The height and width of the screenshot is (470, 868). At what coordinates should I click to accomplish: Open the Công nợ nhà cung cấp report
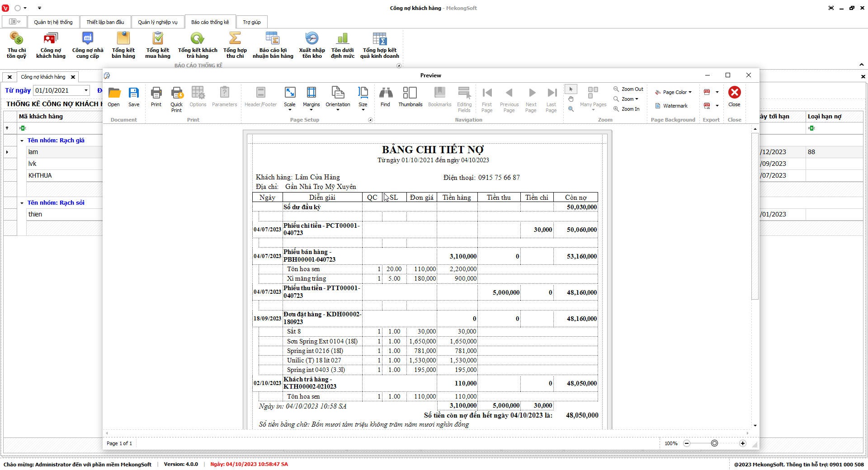pyautogui.click(x=88, y=46)
